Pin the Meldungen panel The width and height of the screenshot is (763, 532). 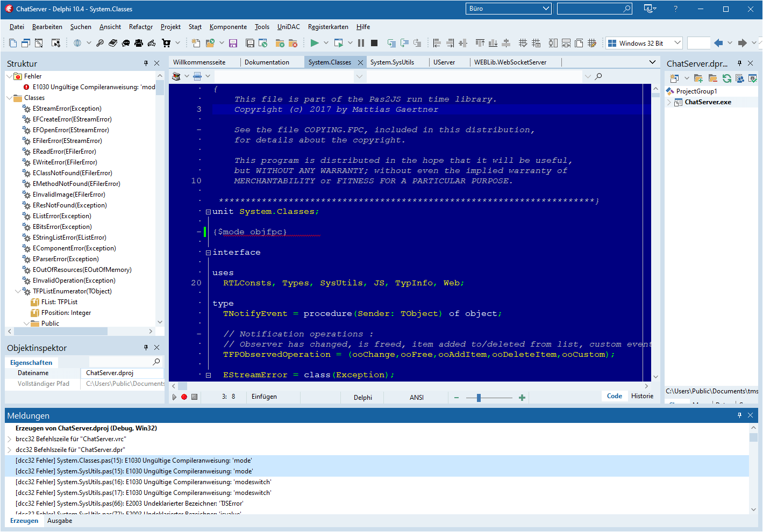click(x=739, y=415)
